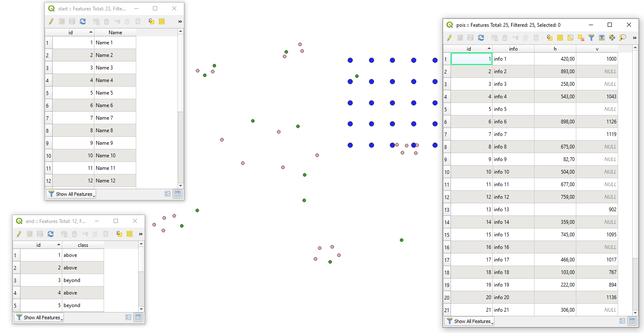Open select by expression in start table
This screenshot has height=333, width=644.
(151, 21)
